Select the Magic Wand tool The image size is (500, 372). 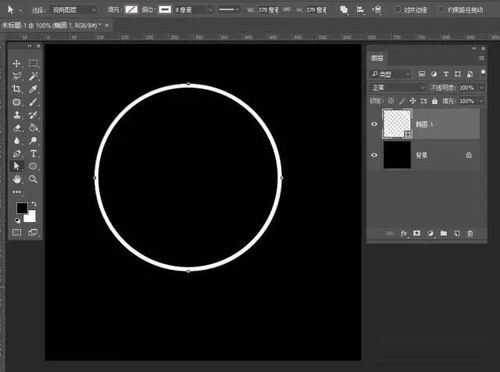click(x=33, y=76)
